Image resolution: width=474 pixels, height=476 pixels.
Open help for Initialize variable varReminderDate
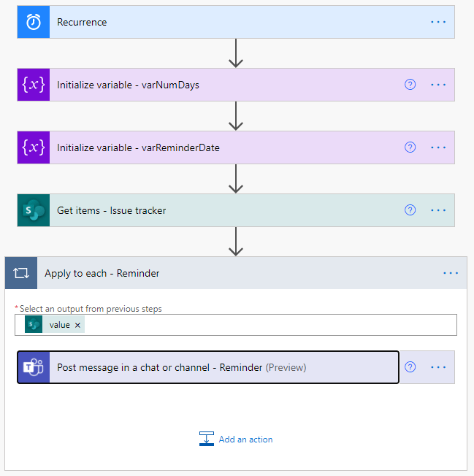410,147
